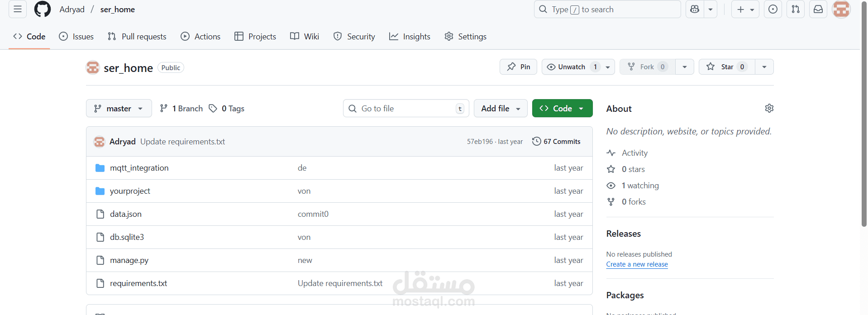Image resolution: width=868 pixels, height=315 pixels.
Task: View the 0 stars link
Action: coord(626,169)
